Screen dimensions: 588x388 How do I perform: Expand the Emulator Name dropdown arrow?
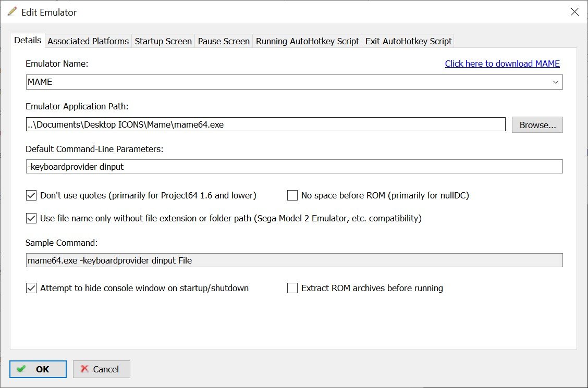pos(555,82)
